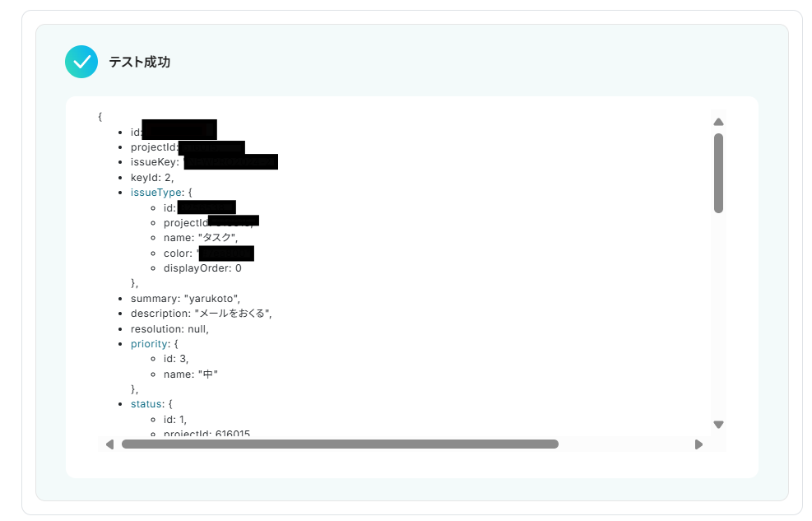This screenshot has height=521, width=812.
Task: Select the テスト成功 heading text
Action: 139,63
